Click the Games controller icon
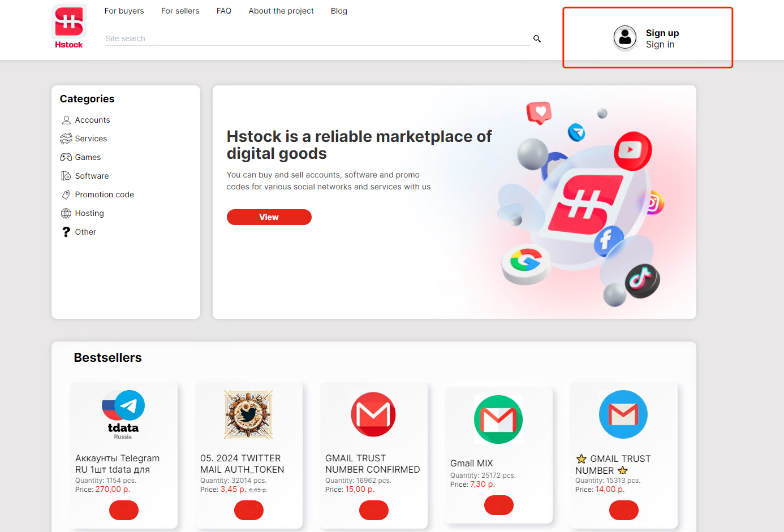Image resolution: width=784 pixels, height=532 pixels. coord(66,157)
